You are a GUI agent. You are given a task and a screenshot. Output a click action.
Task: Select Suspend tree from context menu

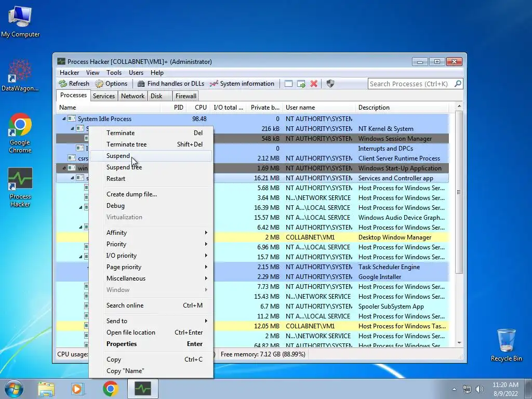coord(151,167)
